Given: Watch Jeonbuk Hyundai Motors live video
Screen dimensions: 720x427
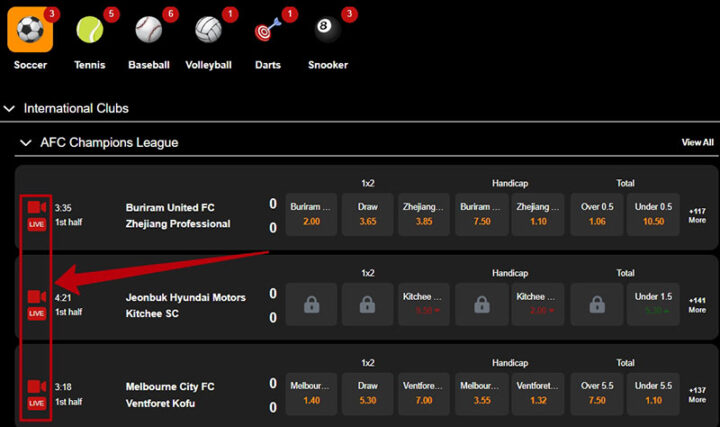Looking at the screenshot, I should point(37,297).
